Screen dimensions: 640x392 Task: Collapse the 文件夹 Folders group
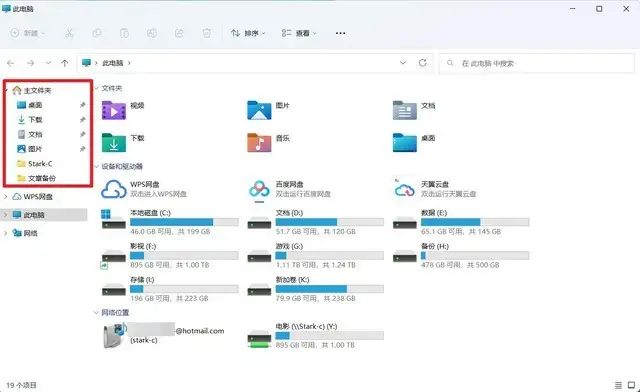pos(97,88)
